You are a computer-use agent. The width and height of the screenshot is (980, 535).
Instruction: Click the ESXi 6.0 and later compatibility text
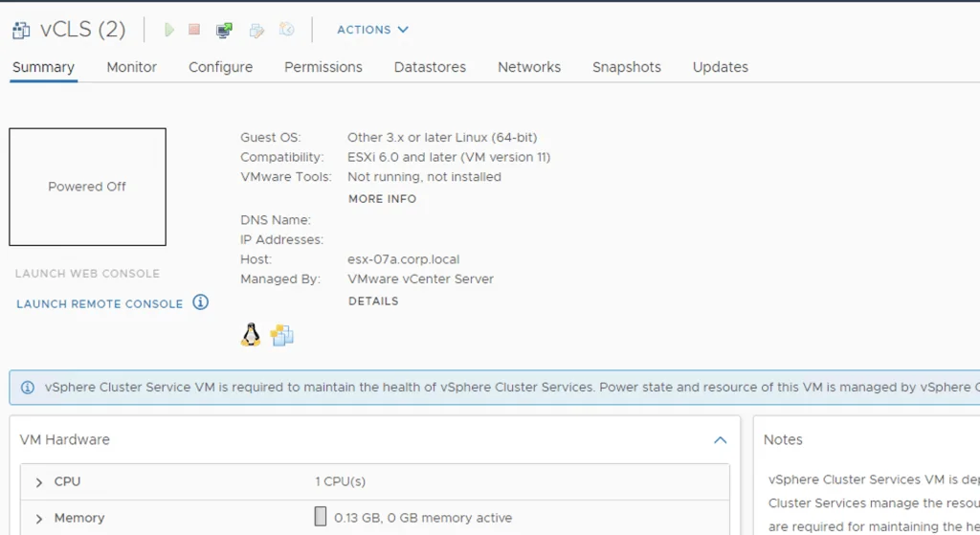(449, 158)
